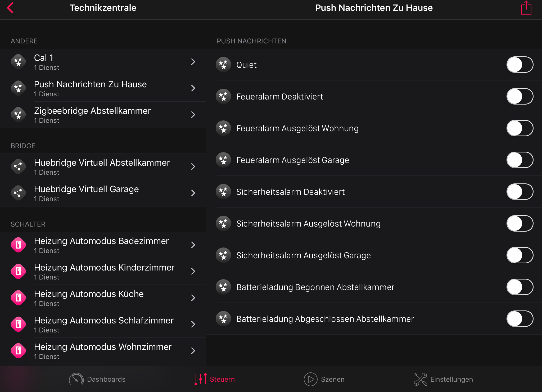Open Heizung Automodus Badezimmer chevron
Screen dimensions: 542x392
193,245
